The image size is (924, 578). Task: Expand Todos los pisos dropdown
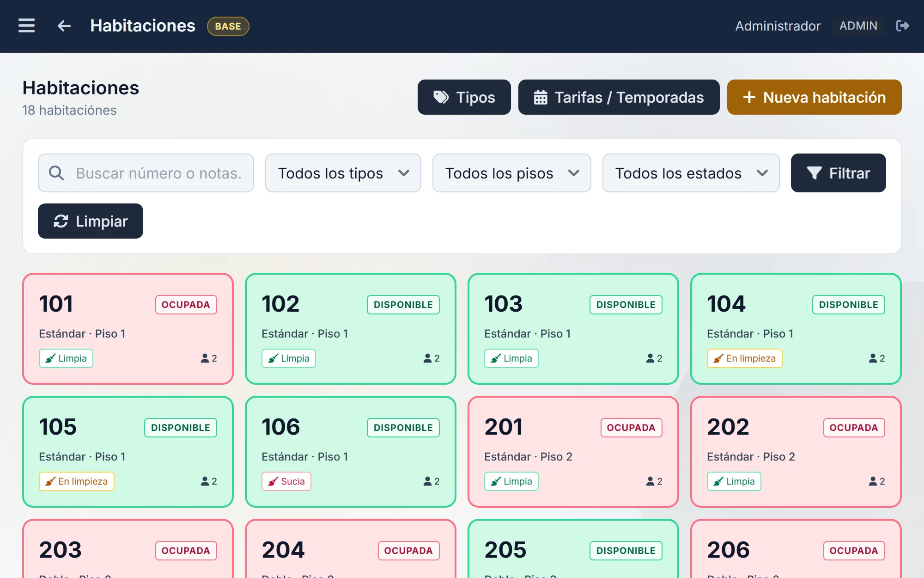[511, 173]
